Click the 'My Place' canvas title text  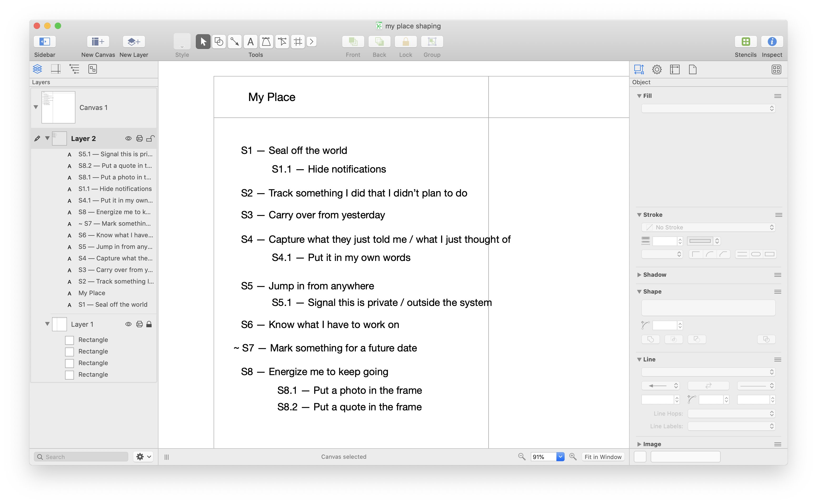271,97
